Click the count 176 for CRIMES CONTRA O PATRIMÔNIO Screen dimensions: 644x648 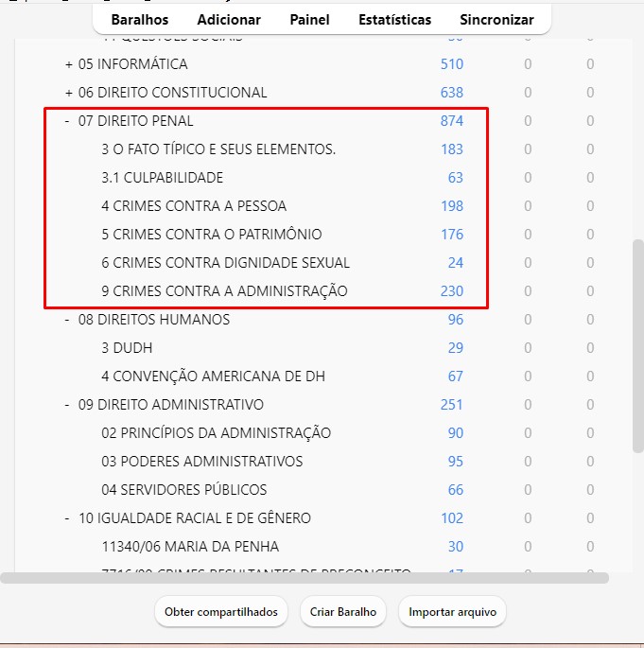[452, 235]
